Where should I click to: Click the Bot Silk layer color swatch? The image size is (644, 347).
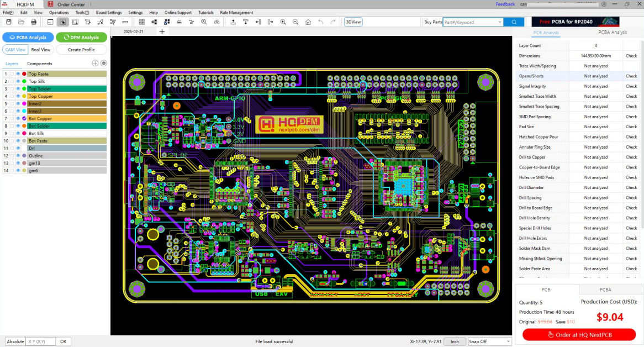[x=24, y=133]
